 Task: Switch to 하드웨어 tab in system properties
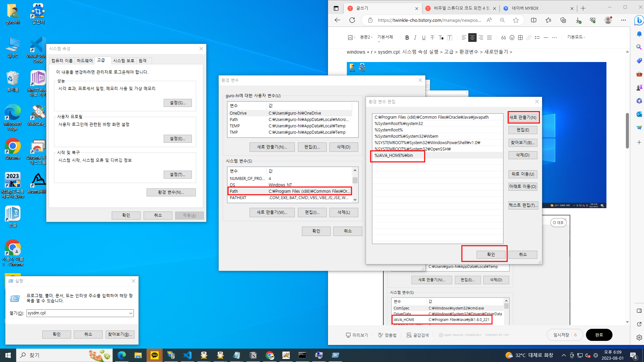85,61
